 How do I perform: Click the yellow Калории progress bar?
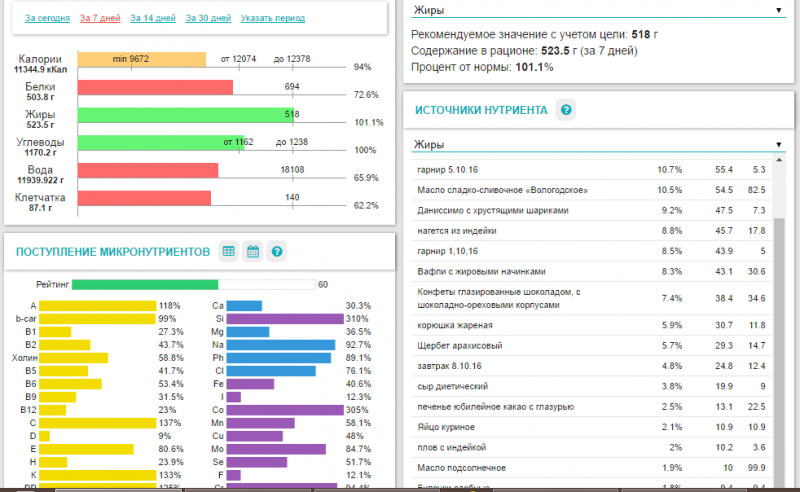pyautogui.click(x=141, y=60)
